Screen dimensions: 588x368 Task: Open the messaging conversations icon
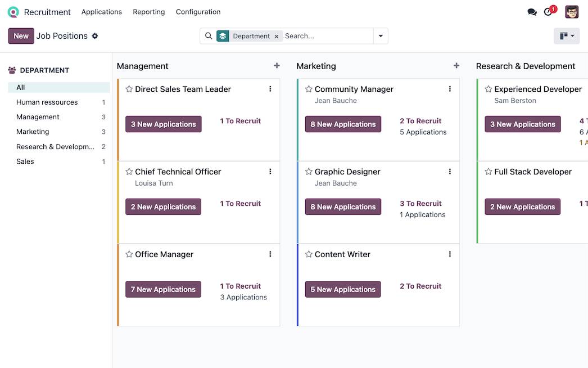click(x=532, y=11)
